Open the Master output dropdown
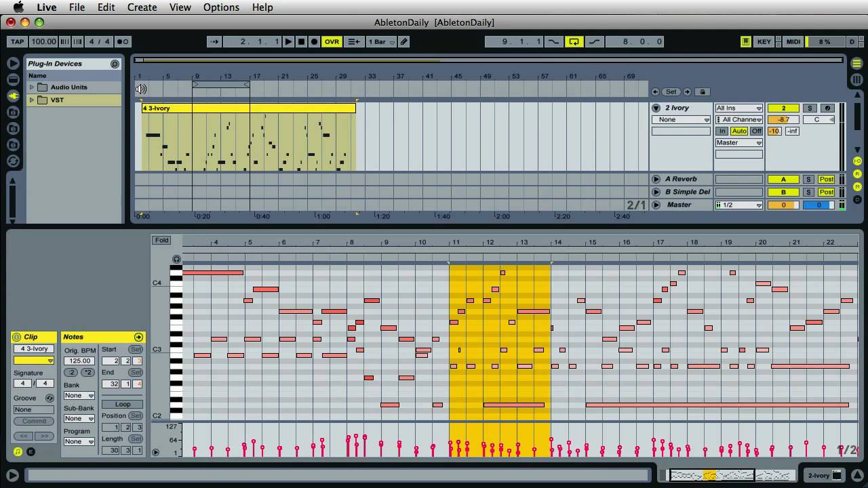868x488 pixels. 738,142
